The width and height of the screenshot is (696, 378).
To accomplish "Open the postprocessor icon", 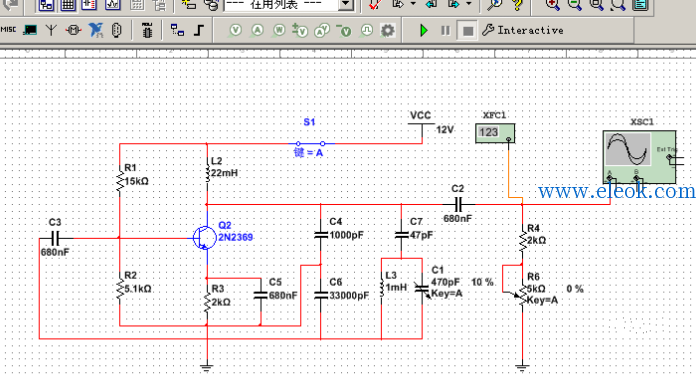I will [x=137, y=5].
